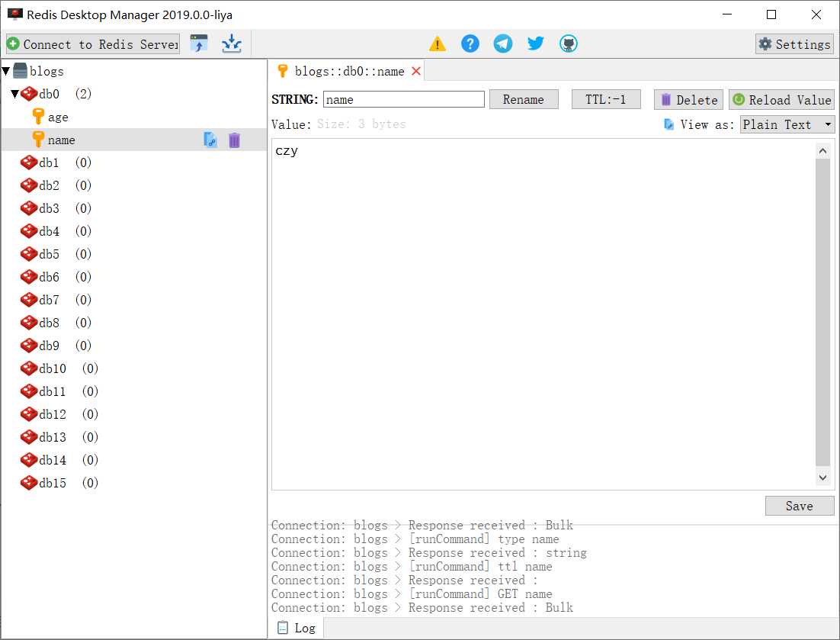
Task: Open the Telegram channel icon
Action: (502, 43)
